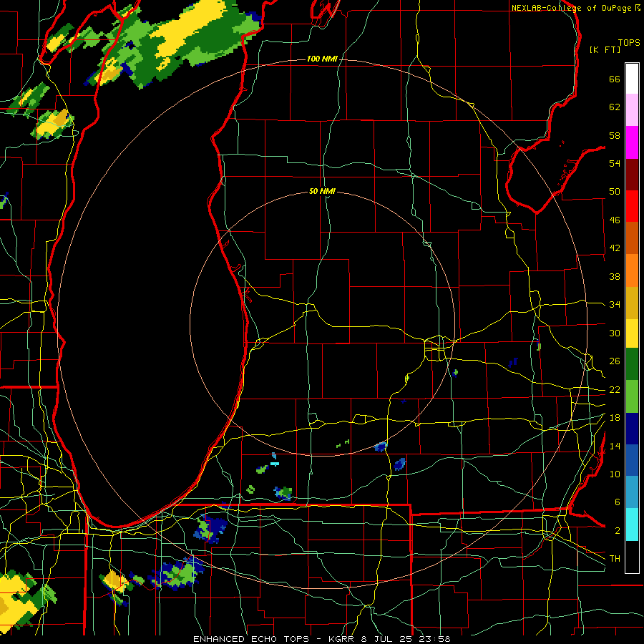The width and height of the screenshot is (644, 644).
Task: Click the KGRR station identifier
Action: pyautogui.click(x=343, y=639)
